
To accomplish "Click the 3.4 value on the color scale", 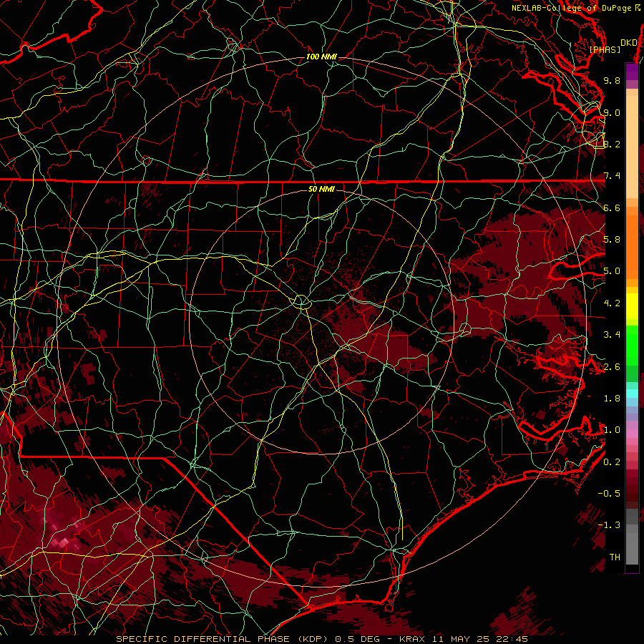I will click(612, 335).
